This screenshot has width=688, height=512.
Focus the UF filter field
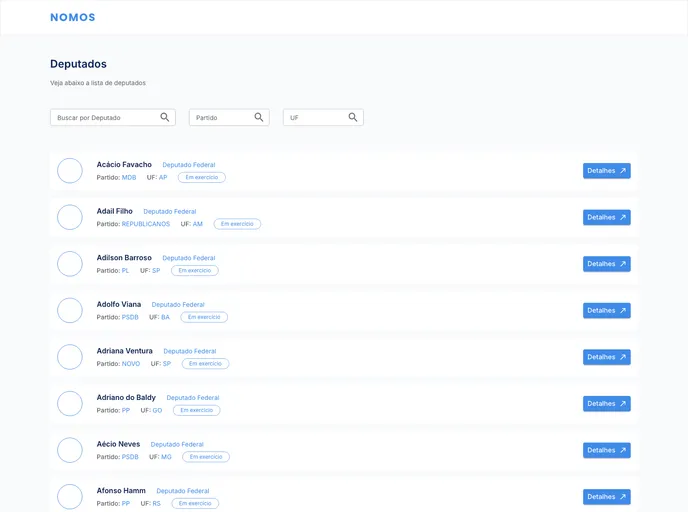click(314, 118)
